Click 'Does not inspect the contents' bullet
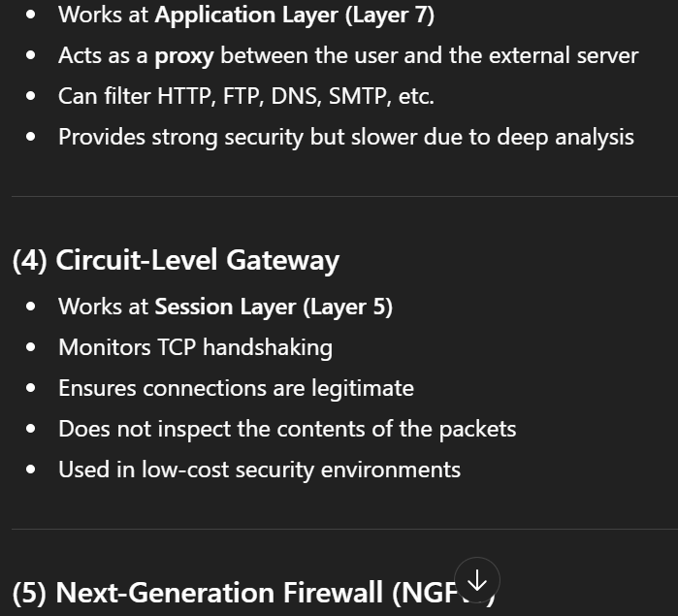 pos(287,429)
